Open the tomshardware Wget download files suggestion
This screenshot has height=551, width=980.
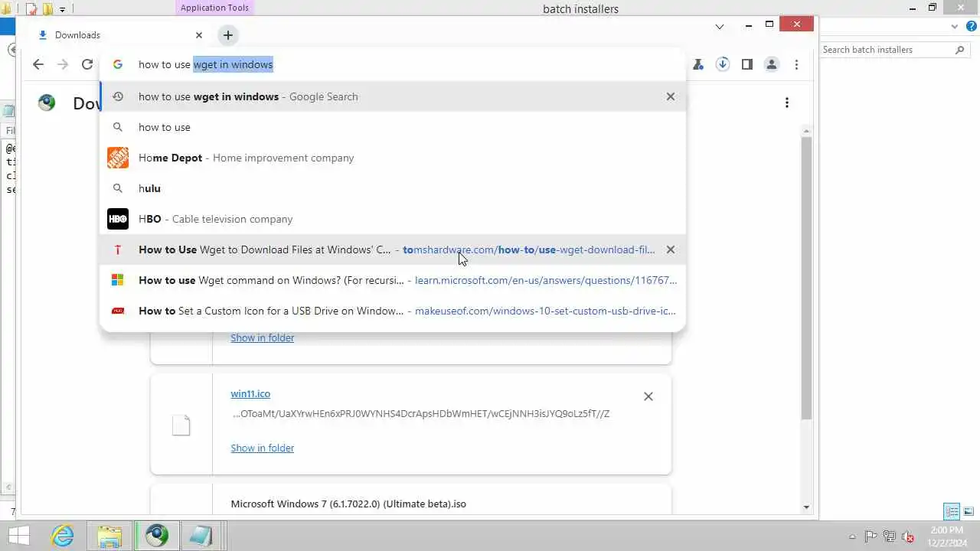click(393, 249)
